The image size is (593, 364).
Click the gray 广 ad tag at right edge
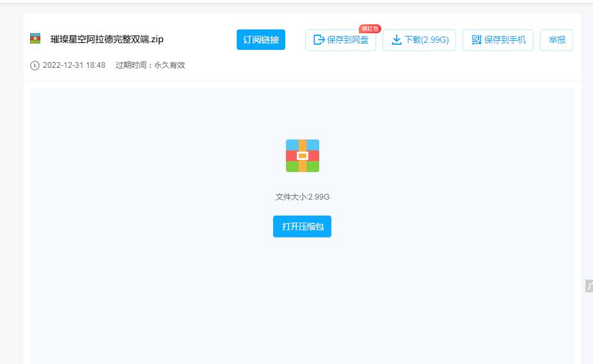[x=589, y=286]
